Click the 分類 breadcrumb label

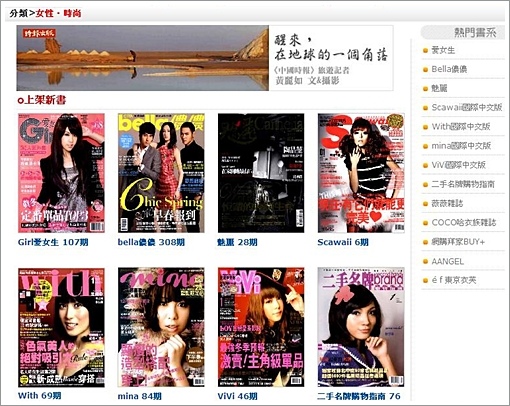[19, 13]
